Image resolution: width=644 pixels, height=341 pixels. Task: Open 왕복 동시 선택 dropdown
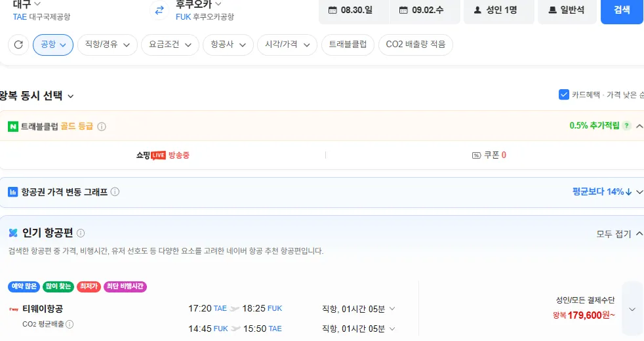(37, 96)
